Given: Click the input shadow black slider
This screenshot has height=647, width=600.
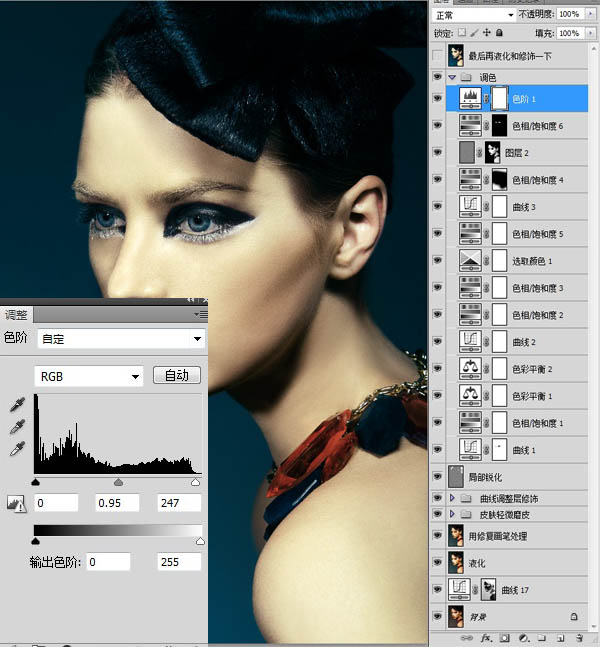Looking at the screenshot, I should 35,482.
